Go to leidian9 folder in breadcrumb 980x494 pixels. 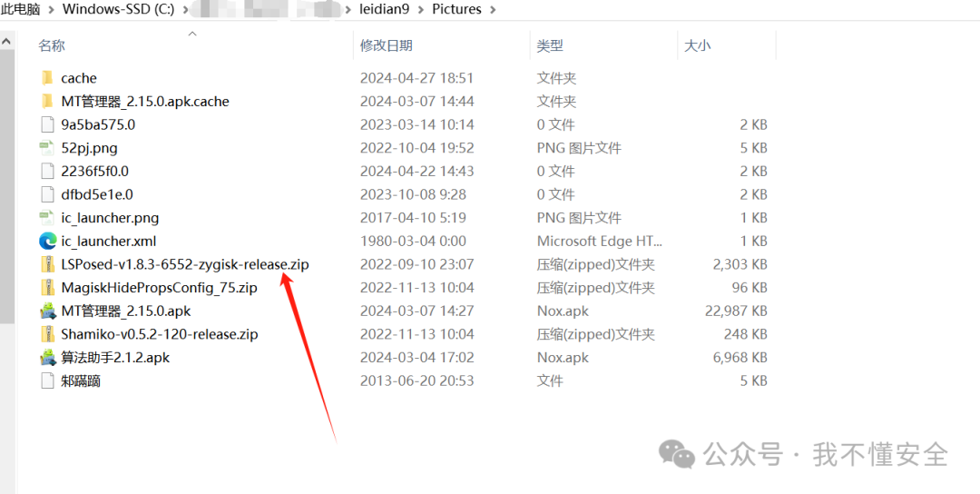[x=387, y=9]
